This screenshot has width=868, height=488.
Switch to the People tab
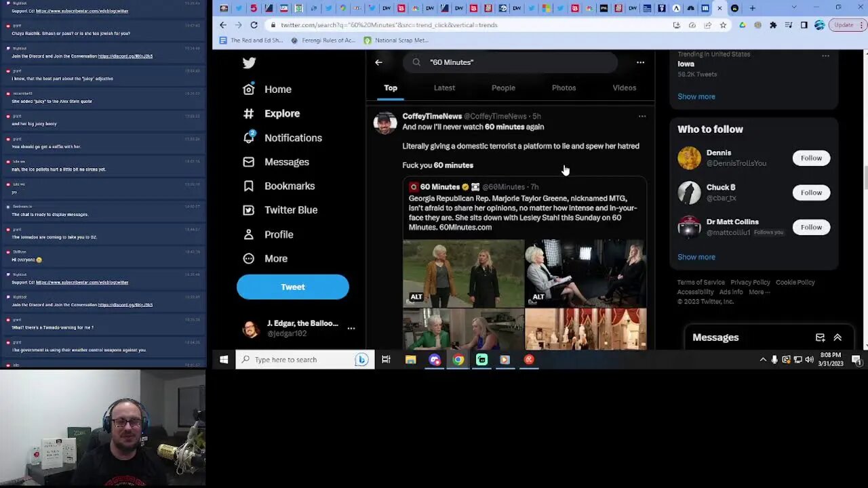pyautogui.click(x=503, y=88)
